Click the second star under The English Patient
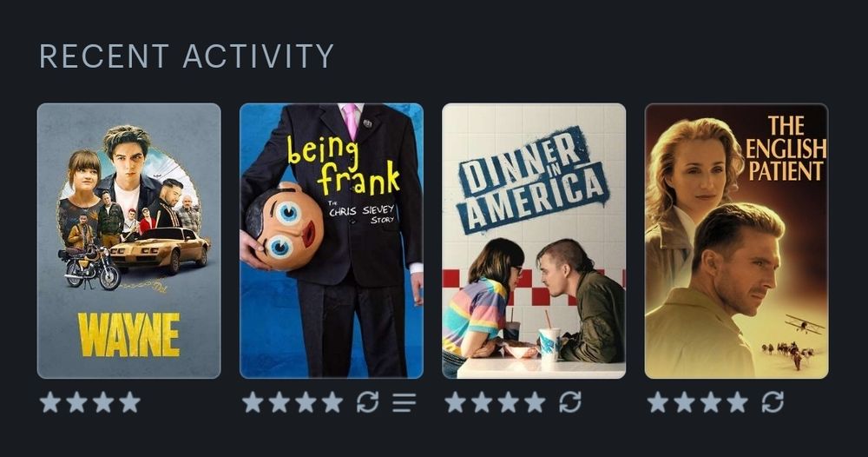Screen dimensions: 868x457 pos(685,402)
